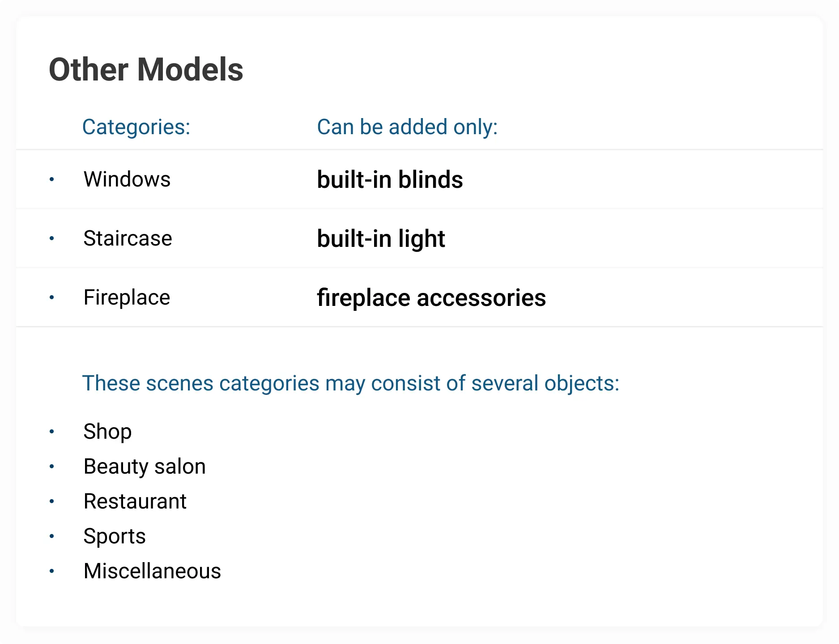The width and height of the screenshot is (839, 644).
Task: Select the Fireplace category
Action: pos(127,297)
